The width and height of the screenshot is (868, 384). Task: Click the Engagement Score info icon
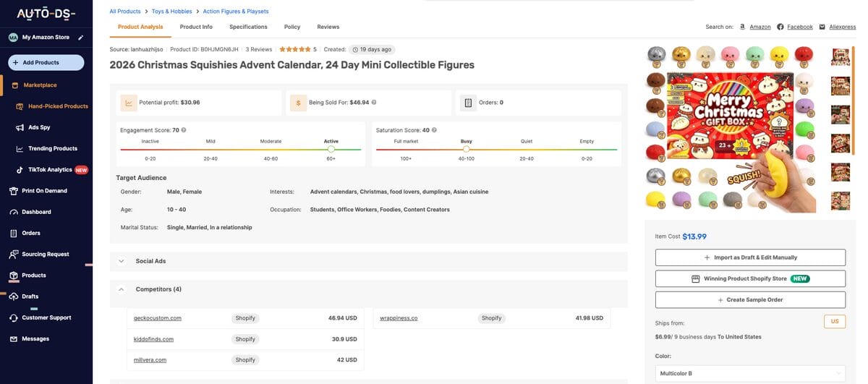pos(184,130)
